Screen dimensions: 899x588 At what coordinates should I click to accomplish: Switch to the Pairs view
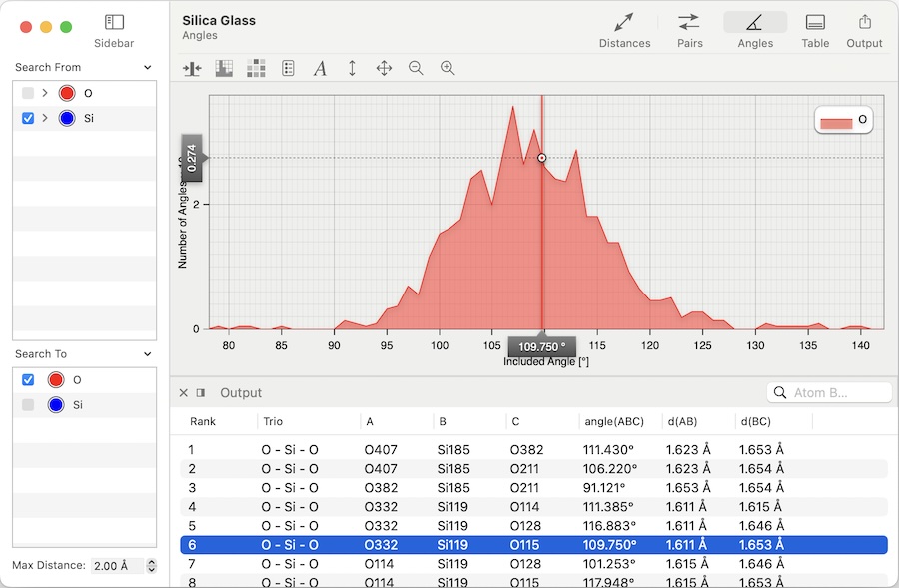click(x=689, y=30)
